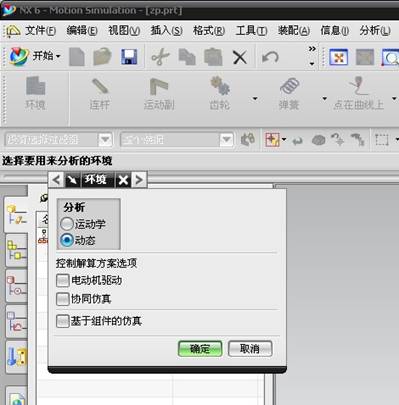Expand the selection filter dropdown arrow

(x=105, y=140)
